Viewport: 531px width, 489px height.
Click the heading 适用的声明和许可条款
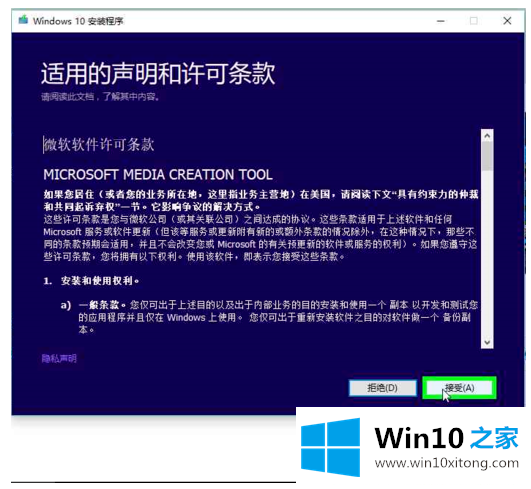pos(158,73)
